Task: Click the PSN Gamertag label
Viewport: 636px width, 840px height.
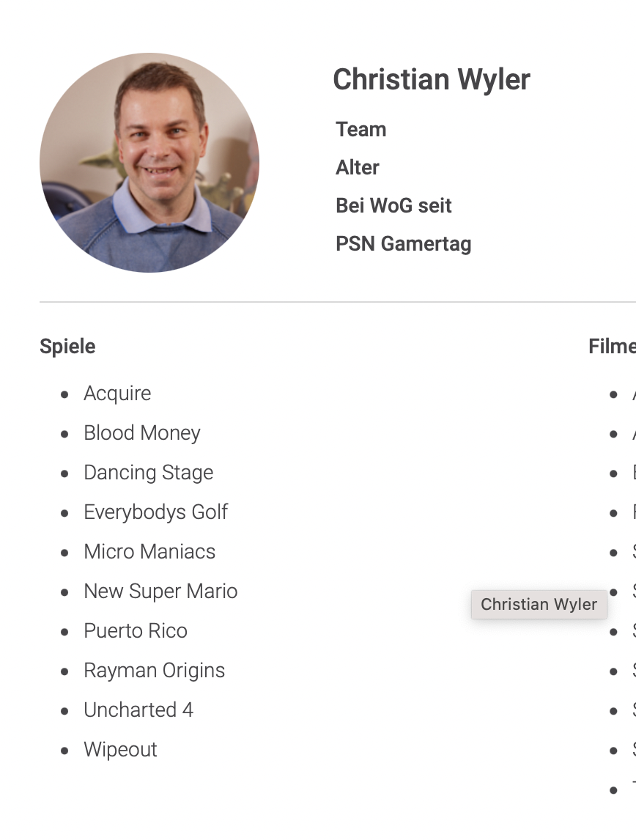Action: click(403, 244)
